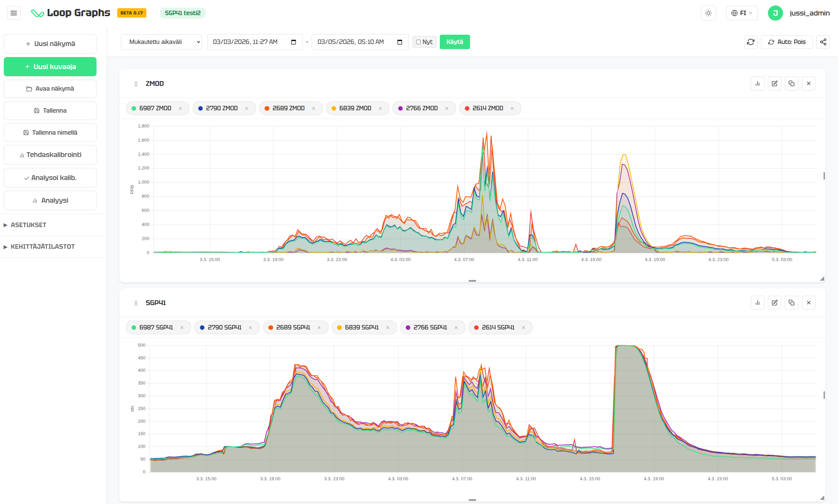Select Avaa näkymä in sidebar
838x504 pixels.
[50, 89]
